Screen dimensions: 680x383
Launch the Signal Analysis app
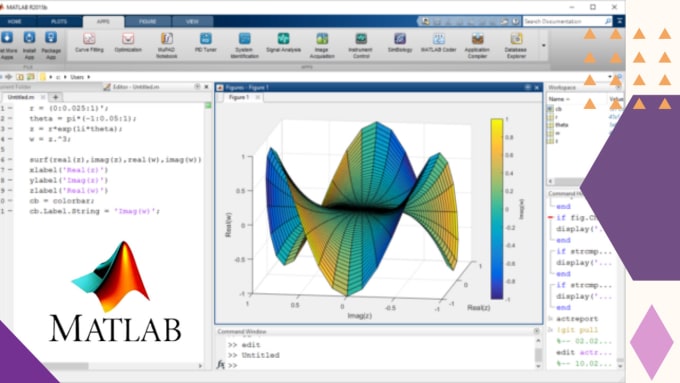click(283, 43)
